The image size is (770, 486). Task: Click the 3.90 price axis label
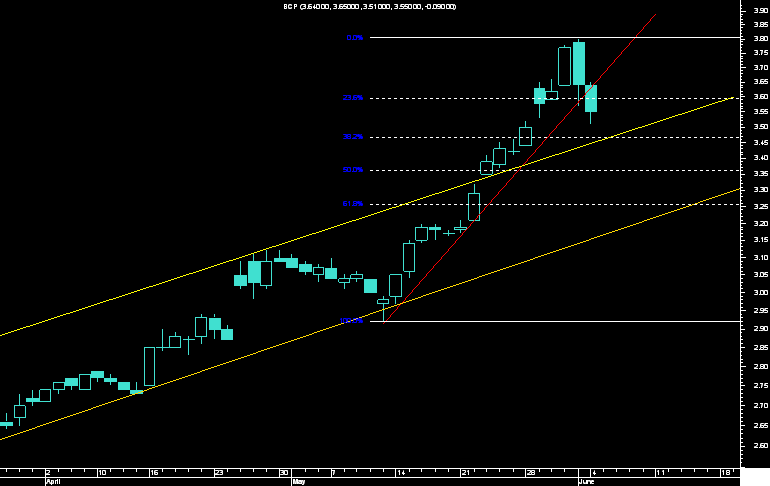(761, 10)
